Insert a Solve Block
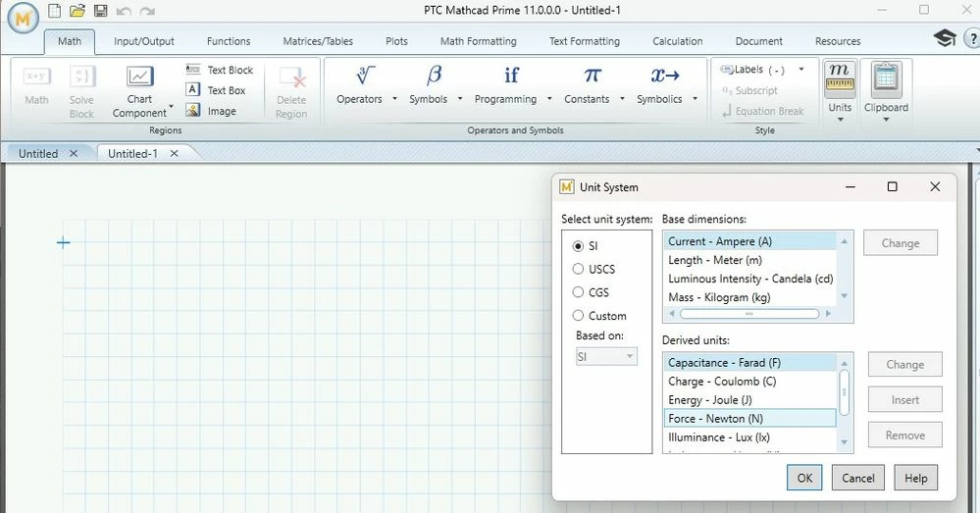 pyautogui.click(x=81, y=92)
